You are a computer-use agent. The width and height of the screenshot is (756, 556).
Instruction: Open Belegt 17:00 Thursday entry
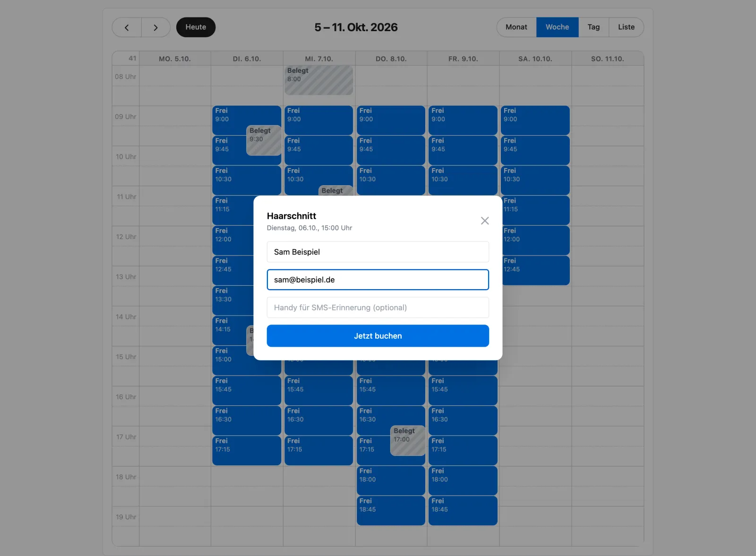(x=408, y=441)
